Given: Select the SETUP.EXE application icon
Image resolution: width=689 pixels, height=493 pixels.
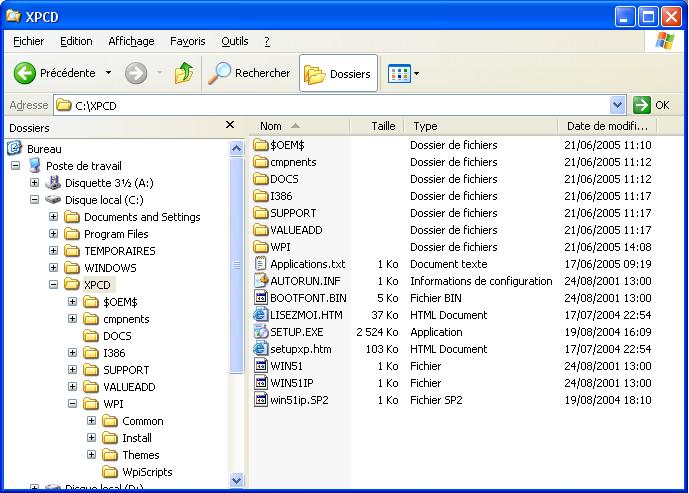Looking at the screenshot, I should coord(261,332).
